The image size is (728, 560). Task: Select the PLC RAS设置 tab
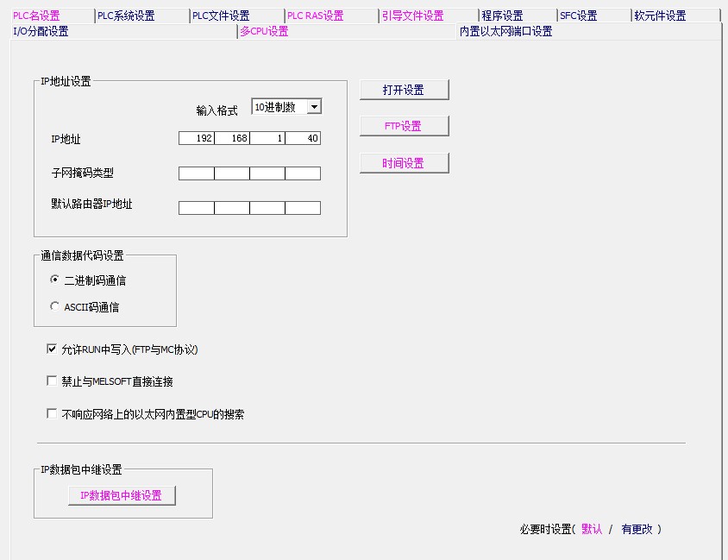315,16
